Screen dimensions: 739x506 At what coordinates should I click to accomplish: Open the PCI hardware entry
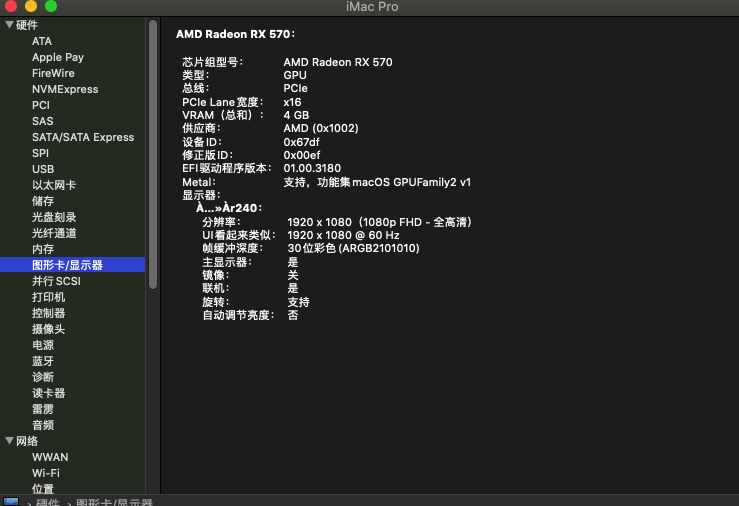click(x=41, y=106)
